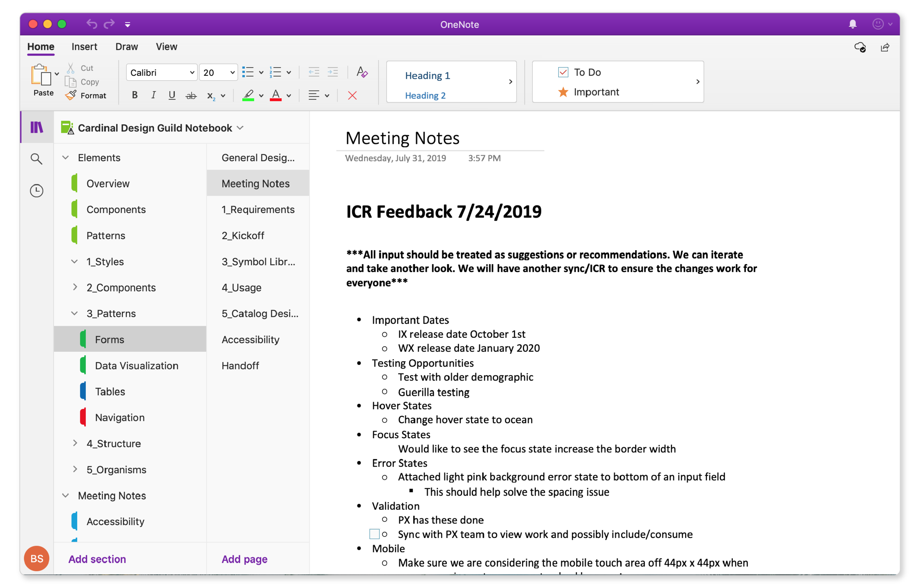
Task: Toggle underline formatting
Action: [172, 96]
